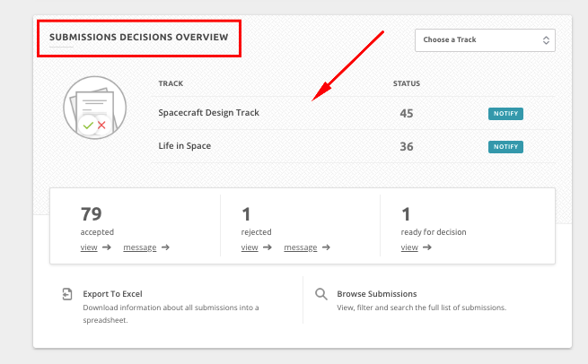Open the Export To Excel option
The width and height of the screenshot is (588, 364).
click(112, 294)
